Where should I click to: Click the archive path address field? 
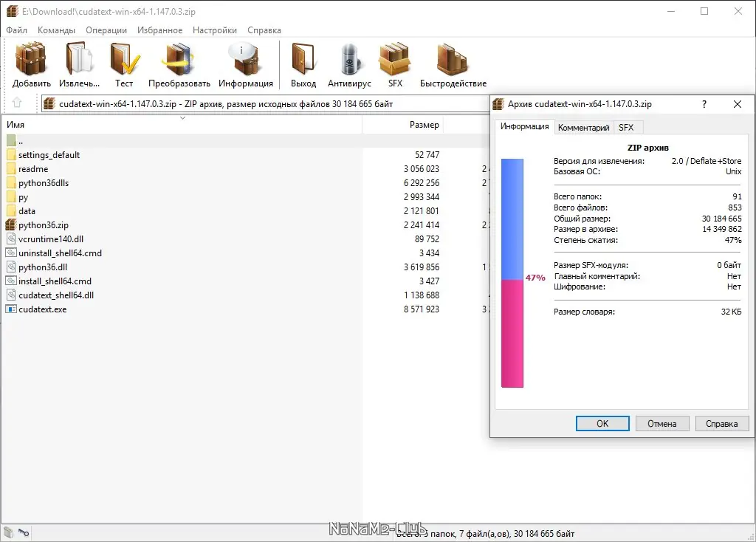tap(265, 103)
